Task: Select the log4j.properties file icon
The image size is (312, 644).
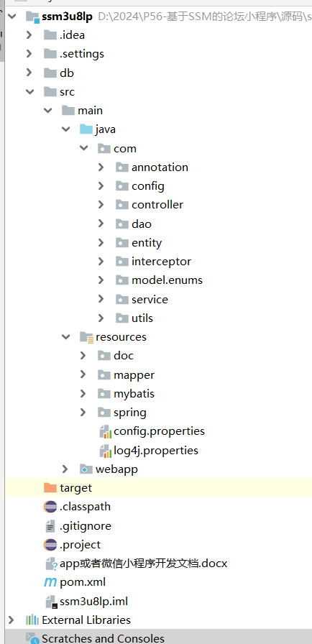Action: tap(106, 451)
